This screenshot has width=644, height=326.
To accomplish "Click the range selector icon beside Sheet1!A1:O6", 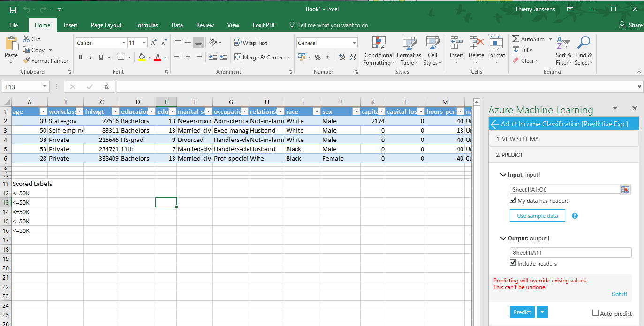I will 626,189.
